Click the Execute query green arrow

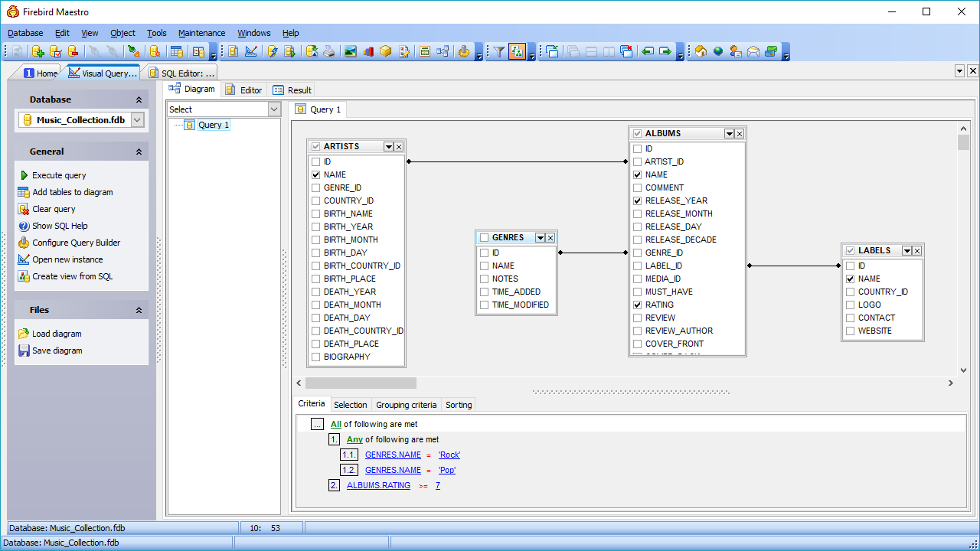24,175
